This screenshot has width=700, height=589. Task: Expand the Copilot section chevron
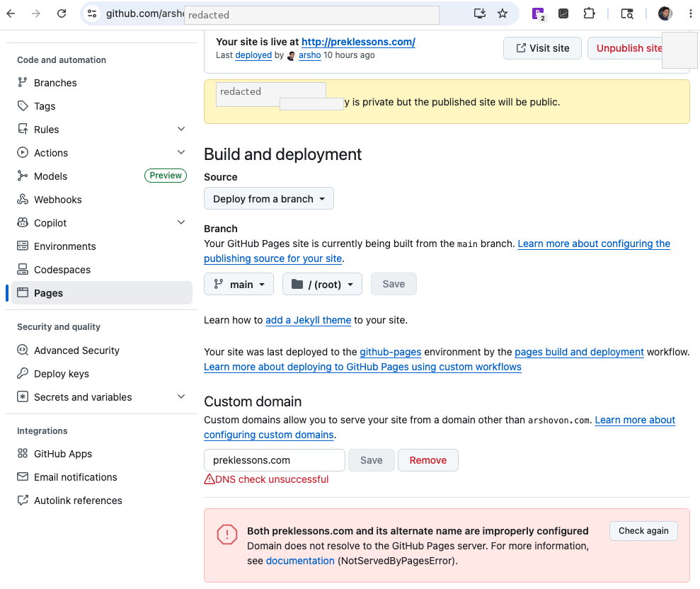(x=181, y=222)
